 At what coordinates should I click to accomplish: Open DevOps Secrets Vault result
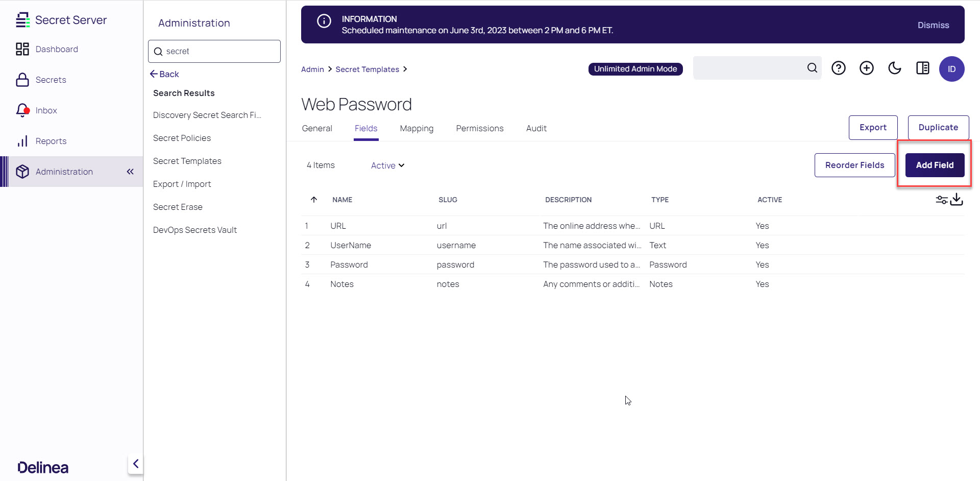click(x=195, y=230)
